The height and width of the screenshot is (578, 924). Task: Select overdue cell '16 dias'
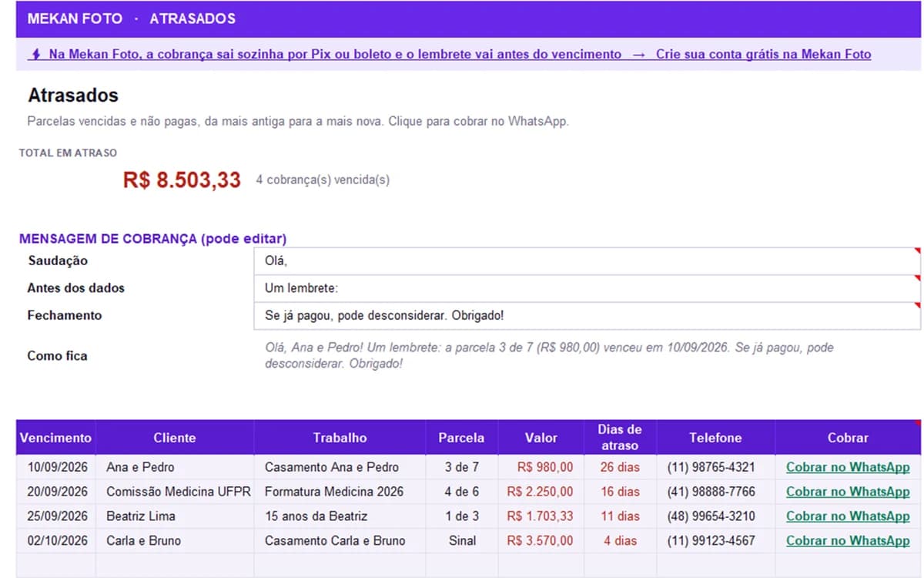620,492
